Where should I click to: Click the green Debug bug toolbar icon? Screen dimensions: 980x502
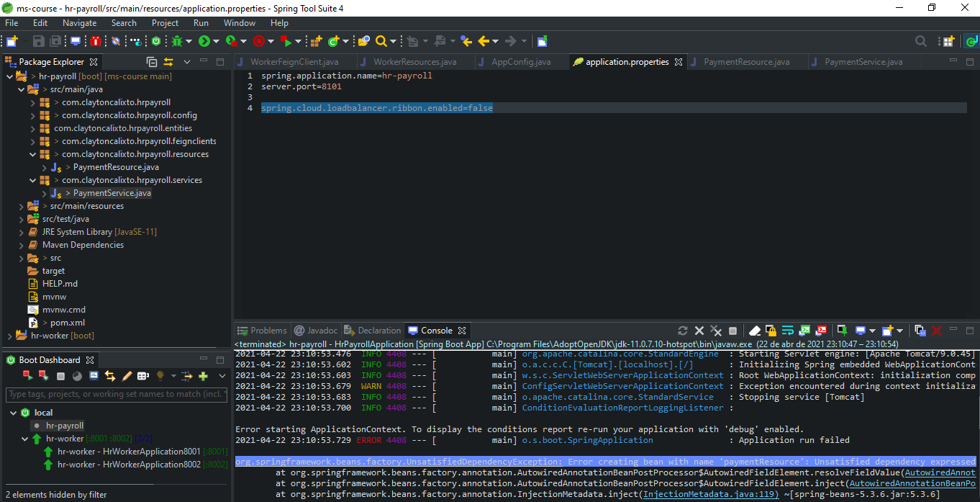pyautogui.click(x=177, y=41)
